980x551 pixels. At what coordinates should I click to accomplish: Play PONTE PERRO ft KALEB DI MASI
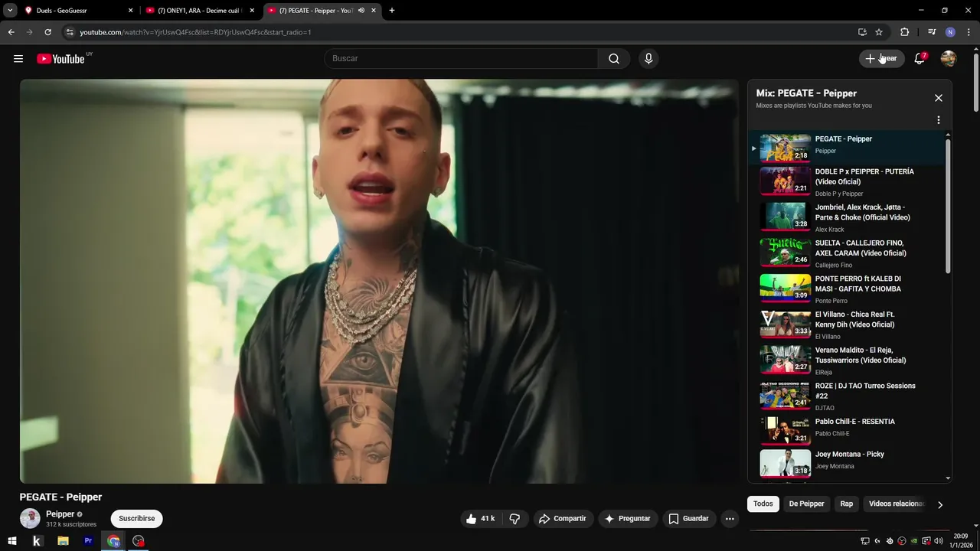click(848, 289)
